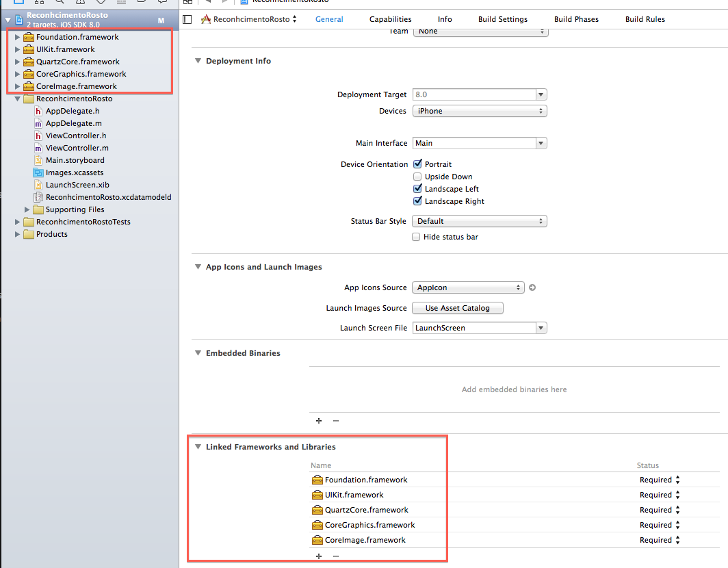
Task: Select the CoreImage.framework toolbox icon in the navigator
Action: pyautogui.click(x=29, y=86)
